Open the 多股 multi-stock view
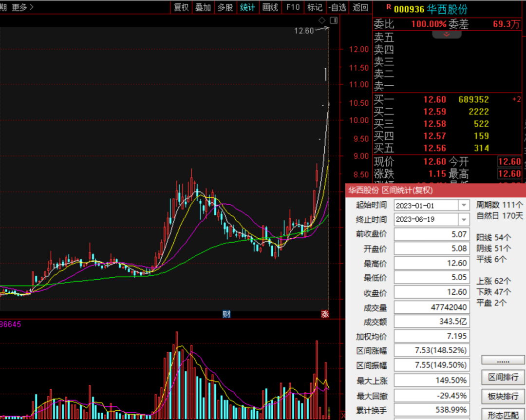Viewport: 526px width, 420px height. (x=225, y=7)
